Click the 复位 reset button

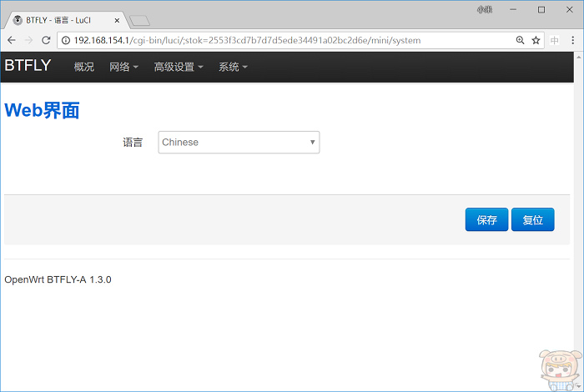click(532, 219)
